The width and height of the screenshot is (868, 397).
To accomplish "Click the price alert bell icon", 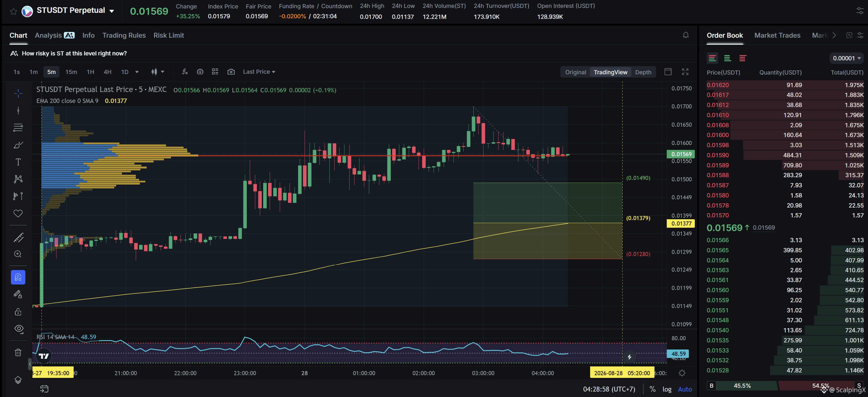I will pos(685,35).
